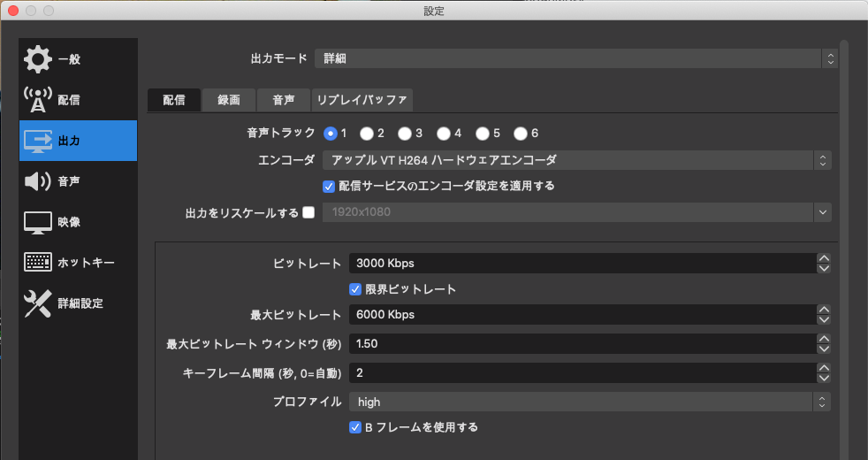Open the 出力モード dropdown

click(x=575, y=58)
